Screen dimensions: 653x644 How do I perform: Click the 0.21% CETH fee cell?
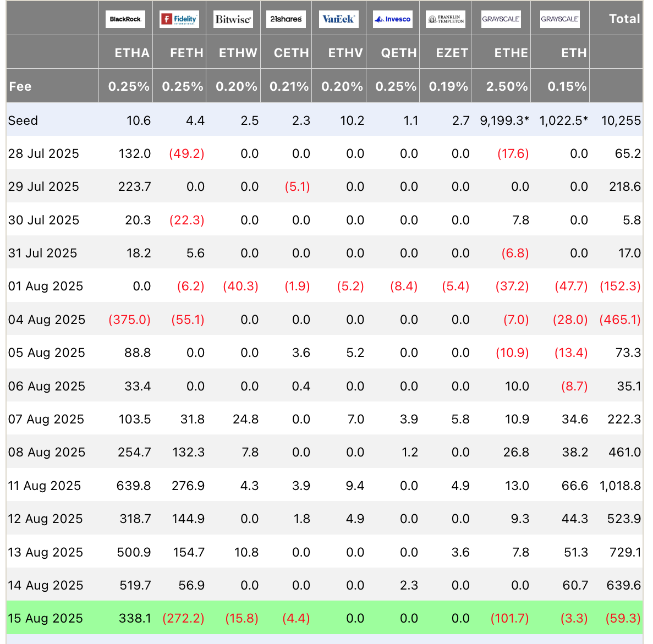tap(289, 86)
